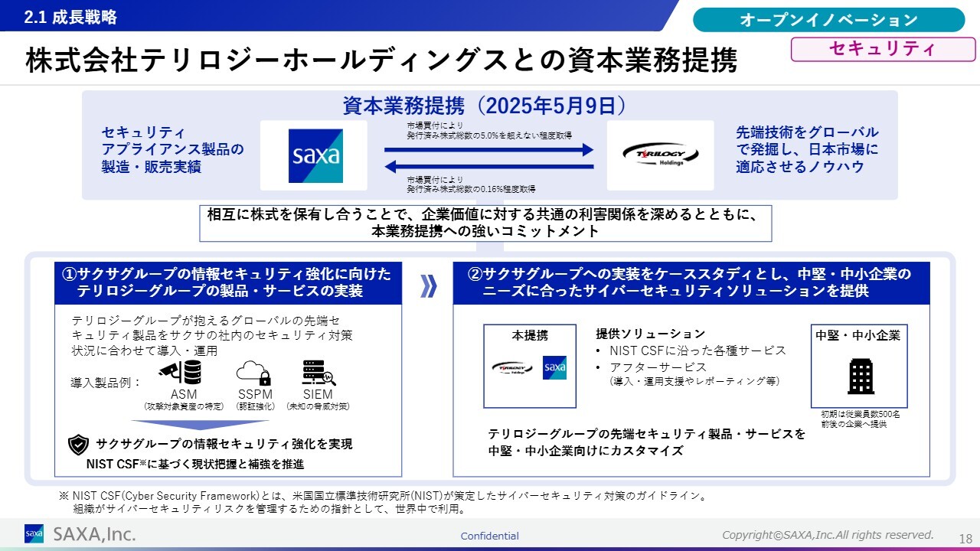This screenshot has height=551, width=980.
Task: Click the double chevron between sections
Action: point(429,285)
